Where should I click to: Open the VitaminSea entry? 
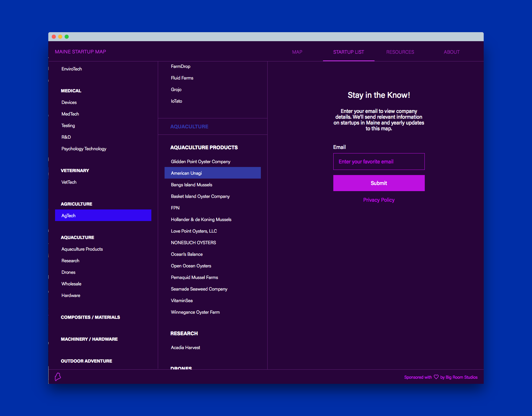pyautogui.click(x=182, y=300)
